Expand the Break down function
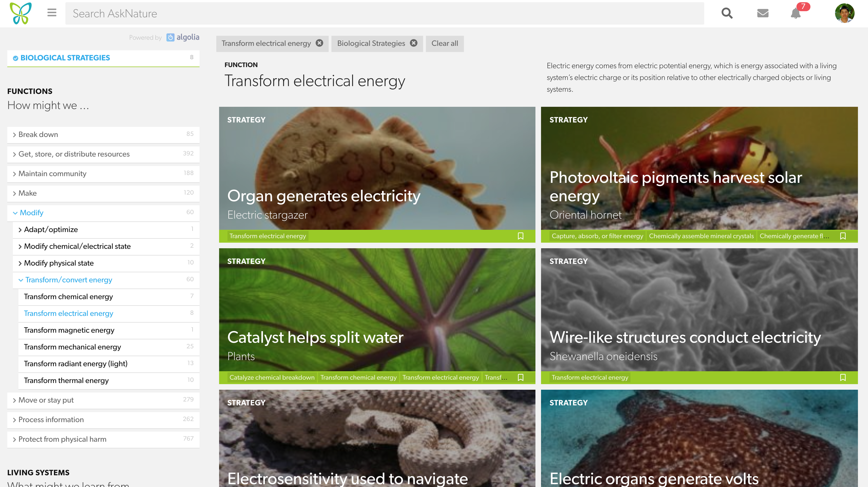 103,134
